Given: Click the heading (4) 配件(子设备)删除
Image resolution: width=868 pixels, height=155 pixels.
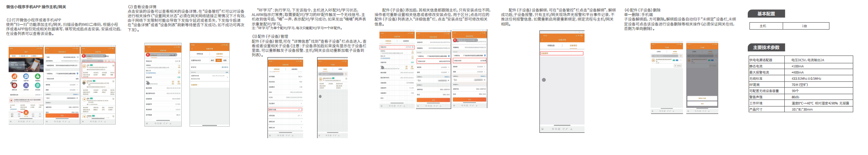Looking at the screenshot, I should (x=642, y=10).
